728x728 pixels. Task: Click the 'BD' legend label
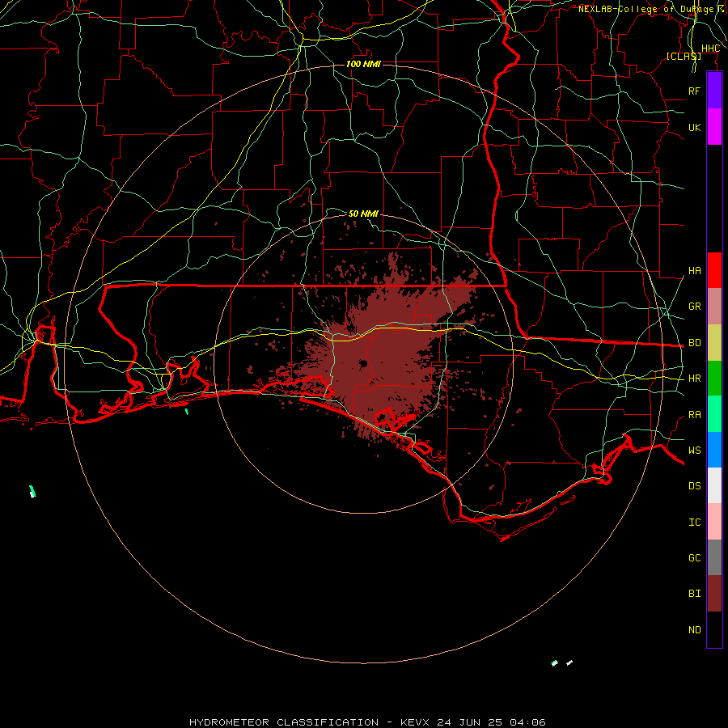click(x=695, y=343)
